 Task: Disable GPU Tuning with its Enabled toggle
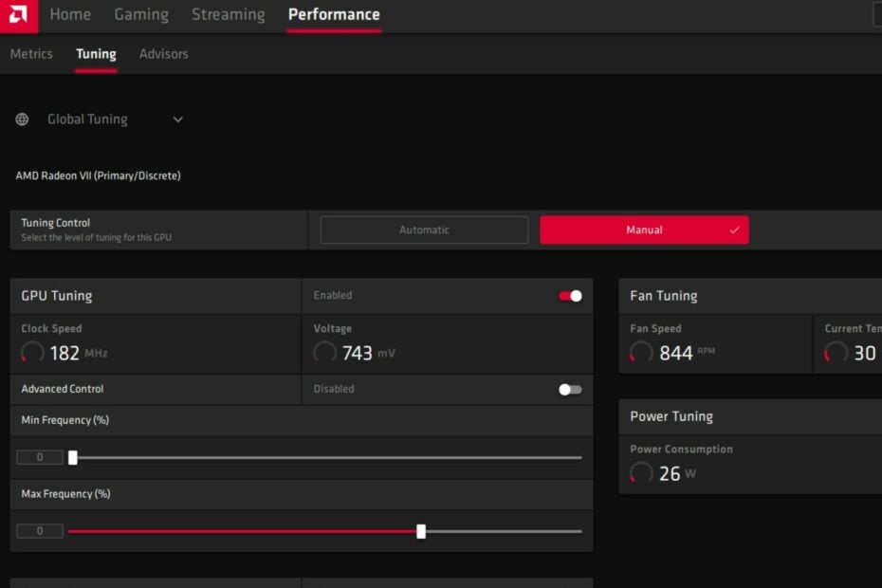[x=569, y=295]
